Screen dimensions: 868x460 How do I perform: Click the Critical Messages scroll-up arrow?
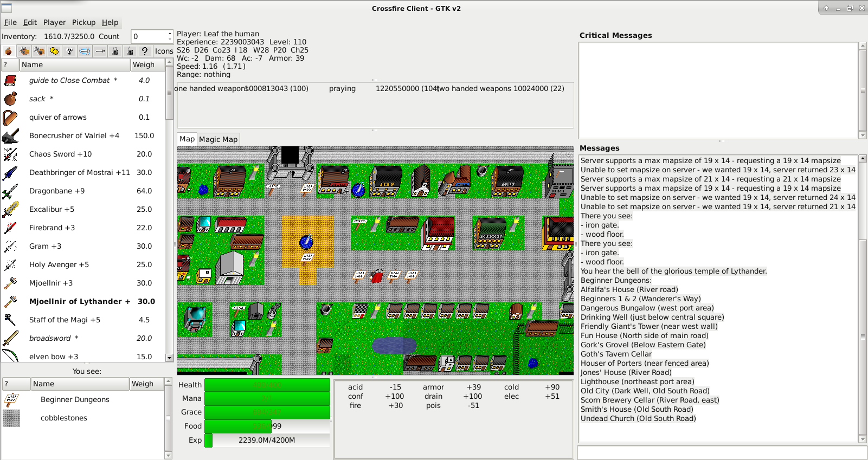pyautogui.click(x=863, y=46)
